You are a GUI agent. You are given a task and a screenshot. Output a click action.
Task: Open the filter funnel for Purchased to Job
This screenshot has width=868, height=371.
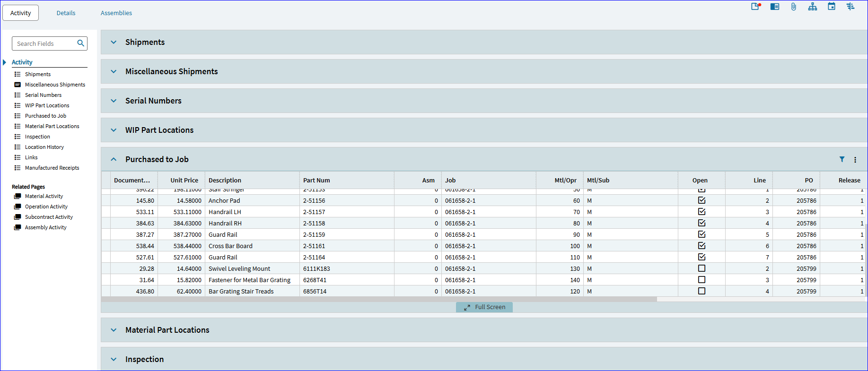pos(842,159)
